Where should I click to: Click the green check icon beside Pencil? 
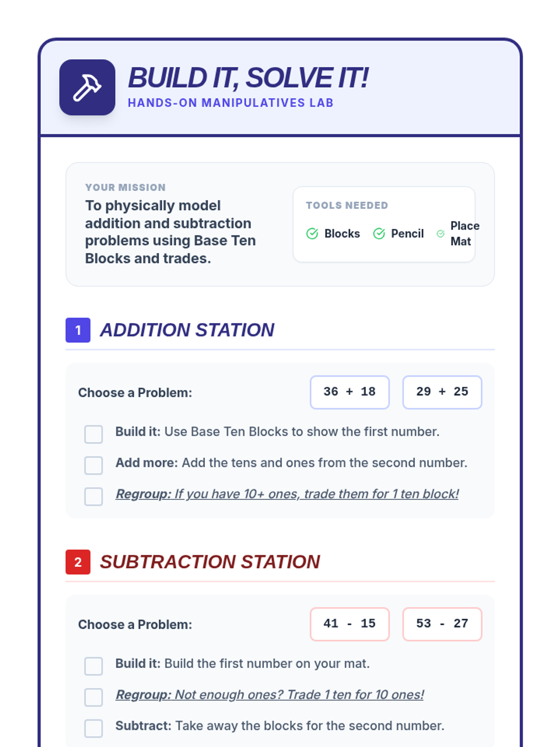coord(379,233)
